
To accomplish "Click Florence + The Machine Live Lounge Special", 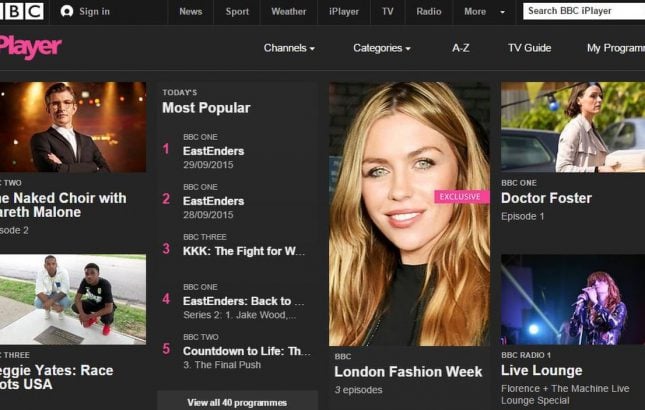I will coord(565,394).
